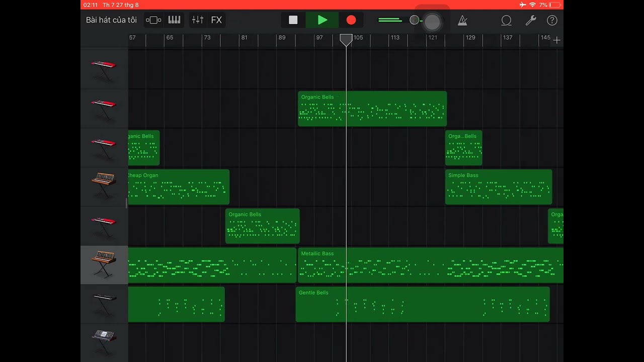Viewport: 644px width, 362px height.
Task: Select the Gentle Bells region labeled at bar 97
Action: tap(423, 304)
